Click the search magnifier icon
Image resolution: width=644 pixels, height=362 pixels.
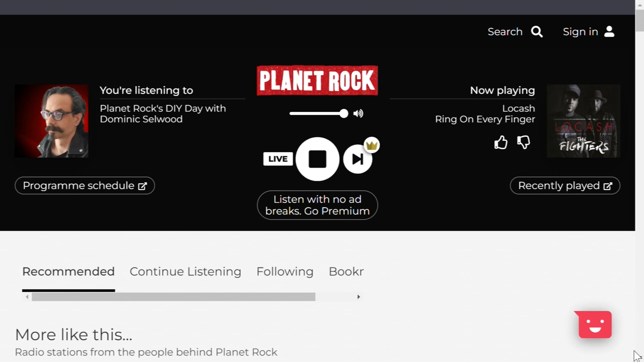pyautogui.click(x=537, y=32)
